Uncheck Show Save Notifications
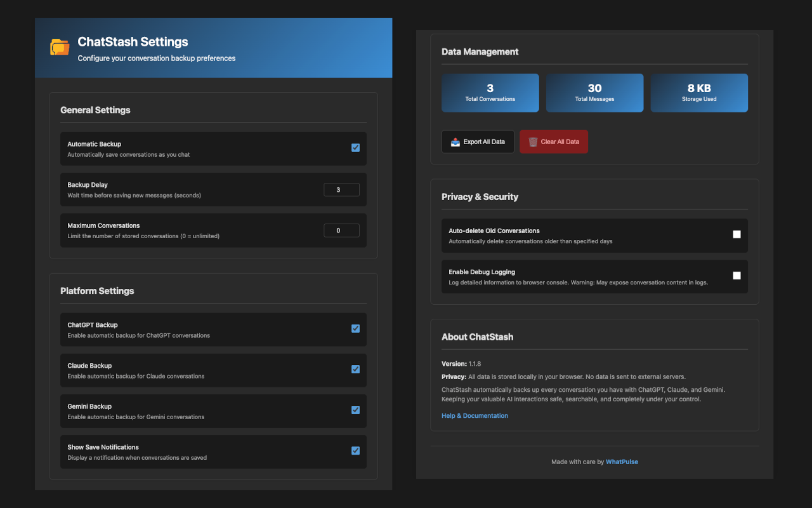 [x=355, y=451]
